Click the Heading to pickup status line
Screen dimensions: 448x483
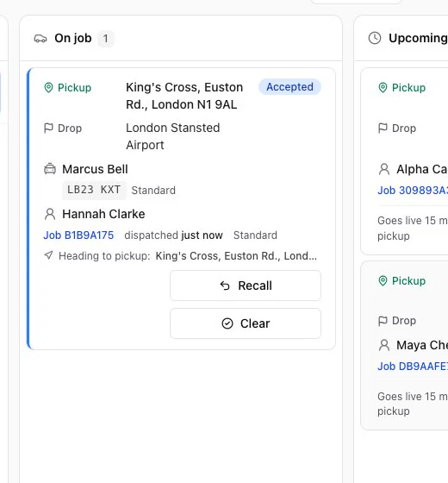(180, 255)
